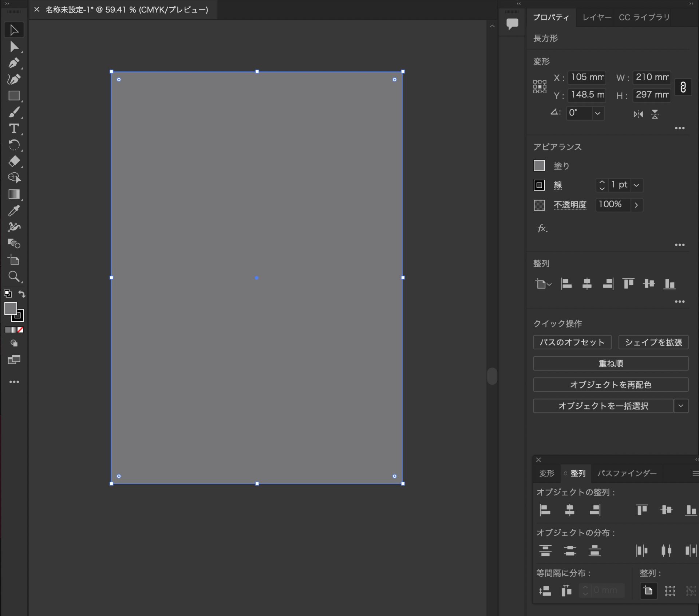Click the 塗り fill color swatch

(539, 166)
